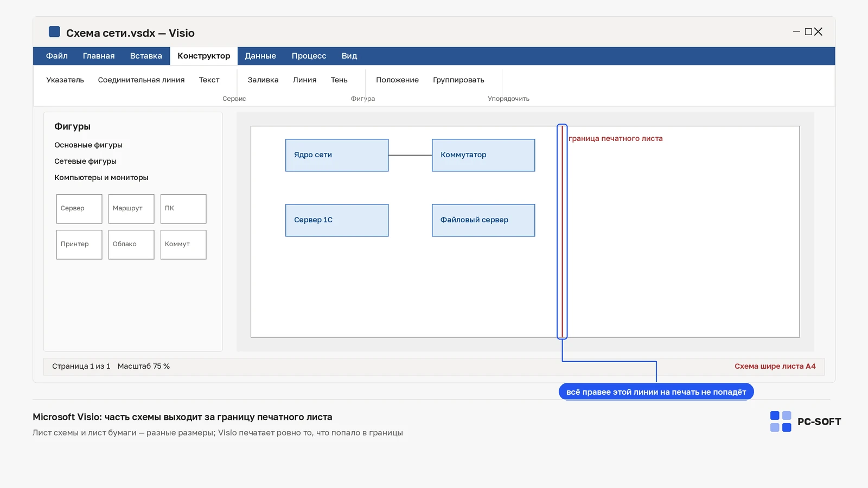
Task: Open the Компьютеры и мониторы stencil
Action: coord(101,177)
